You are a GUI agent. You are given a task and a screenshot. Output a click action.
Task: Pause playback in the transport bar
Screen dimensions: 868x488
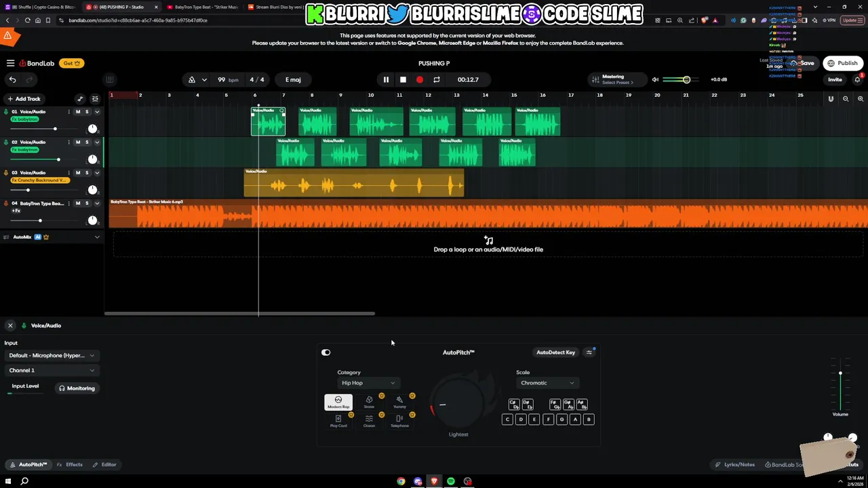pos(386,80)
